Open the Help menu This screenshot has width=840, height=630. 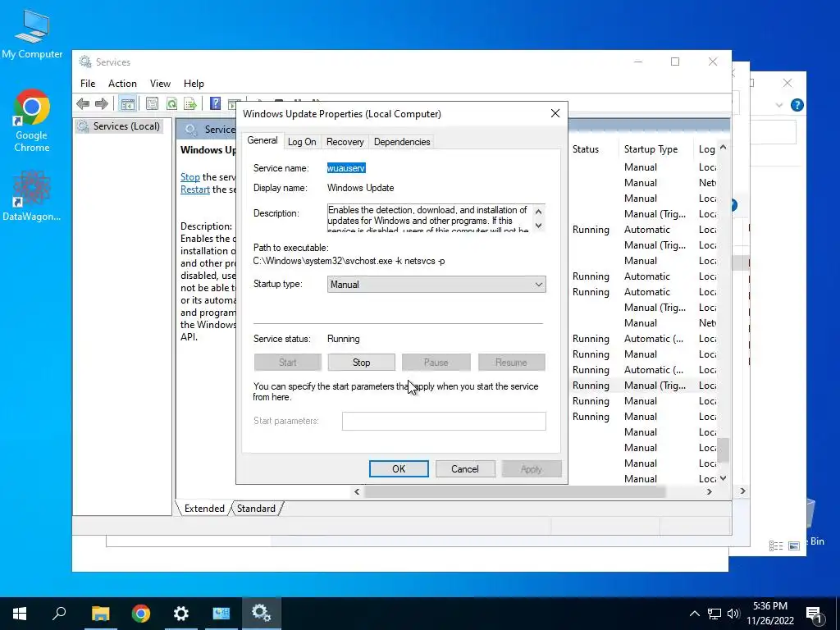[194, 84]
